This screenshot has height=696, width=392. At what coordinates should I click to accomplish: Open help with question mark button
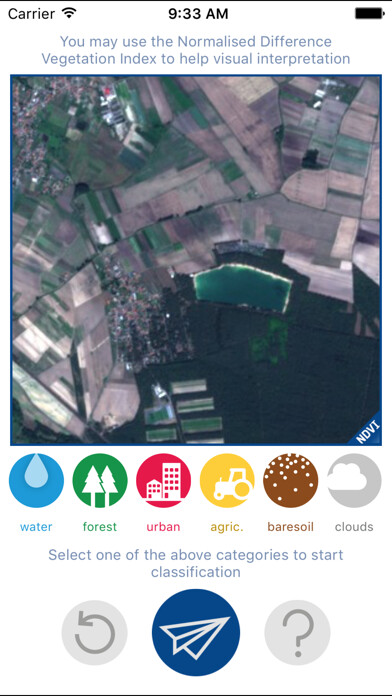coord(297,633)
